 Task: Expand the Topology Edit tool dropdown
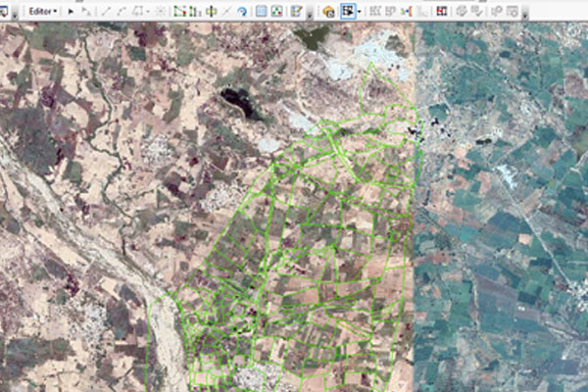coord(360,12)
